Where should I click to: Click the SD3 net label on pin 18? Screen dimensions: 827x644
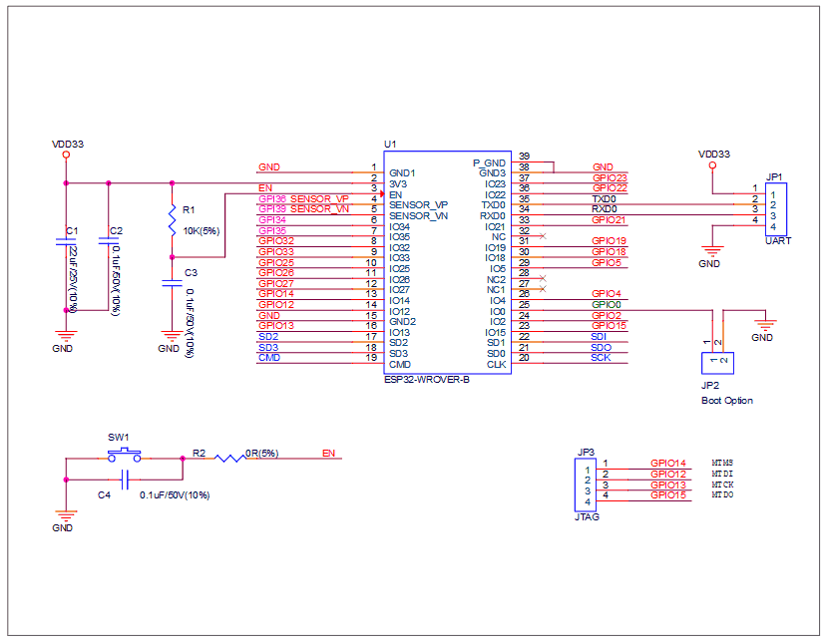(x=268, y=347)
